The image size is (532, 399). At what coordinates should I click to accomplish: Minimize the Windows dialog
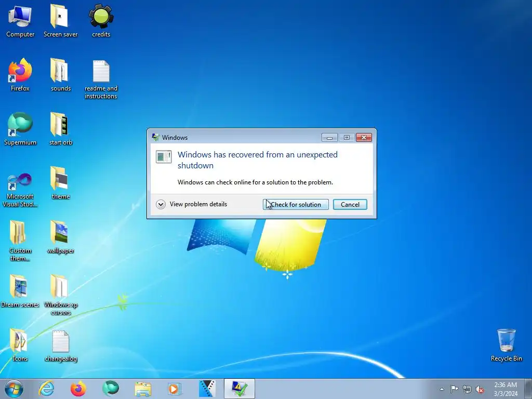click(x=329, y=137)
